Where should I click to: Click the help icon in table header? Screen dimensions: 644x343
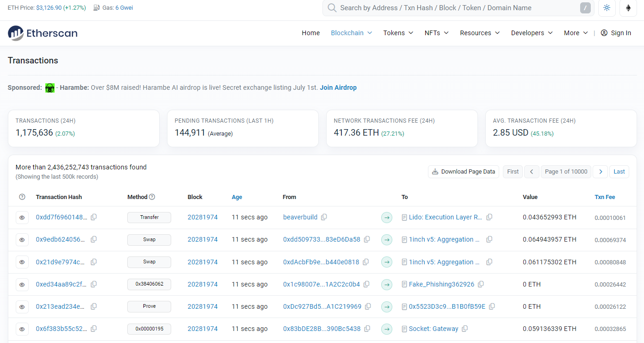(x=22, y=197)
